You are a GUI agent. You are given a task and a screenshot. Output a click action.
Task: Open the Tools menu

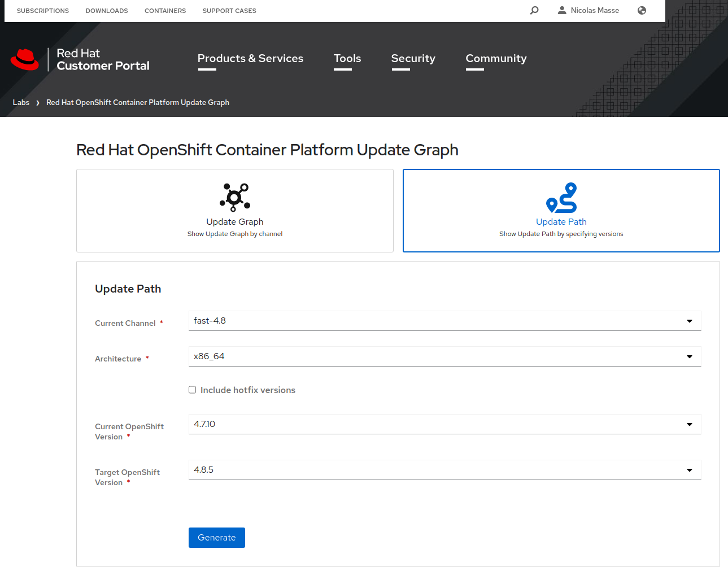pyautogui.click(x=347, y=59)
